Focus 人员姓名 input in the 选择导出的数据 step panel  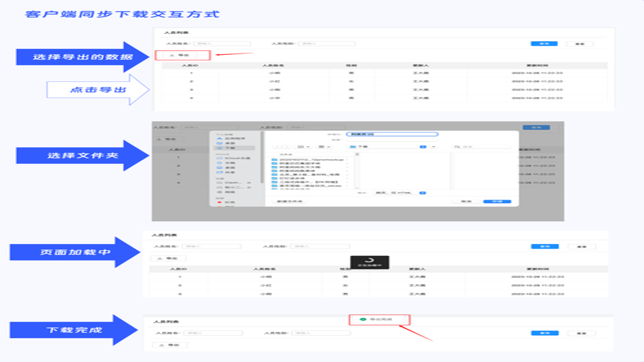(x=221, y=44)
